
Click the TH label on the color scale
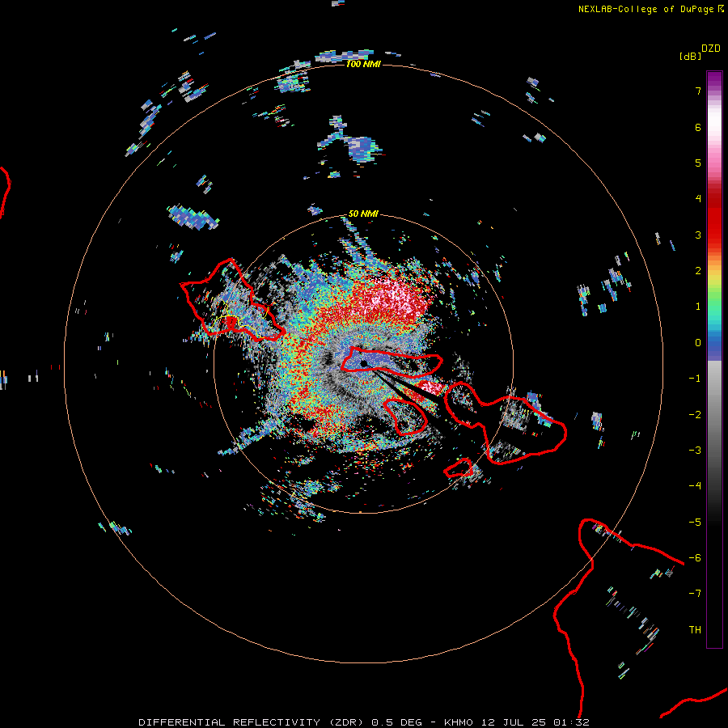tap(695, 629)
